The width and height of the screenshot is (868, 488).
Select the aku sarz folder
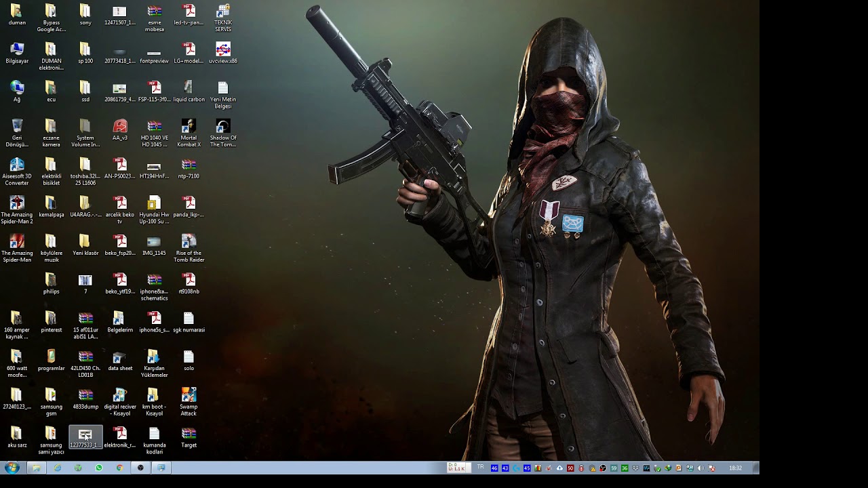click(x=17, y=437)
